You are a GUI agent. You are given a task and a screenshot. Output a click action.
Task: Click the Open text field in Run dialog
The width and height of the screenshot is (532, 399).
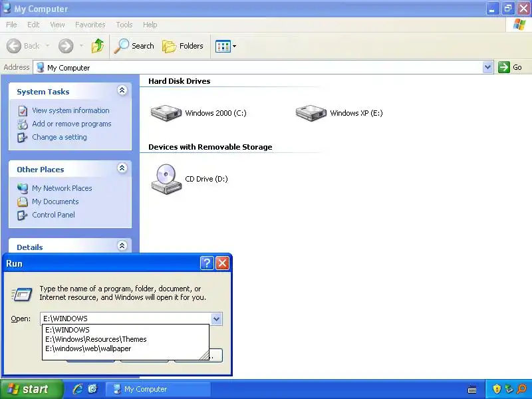coord(126,319)
